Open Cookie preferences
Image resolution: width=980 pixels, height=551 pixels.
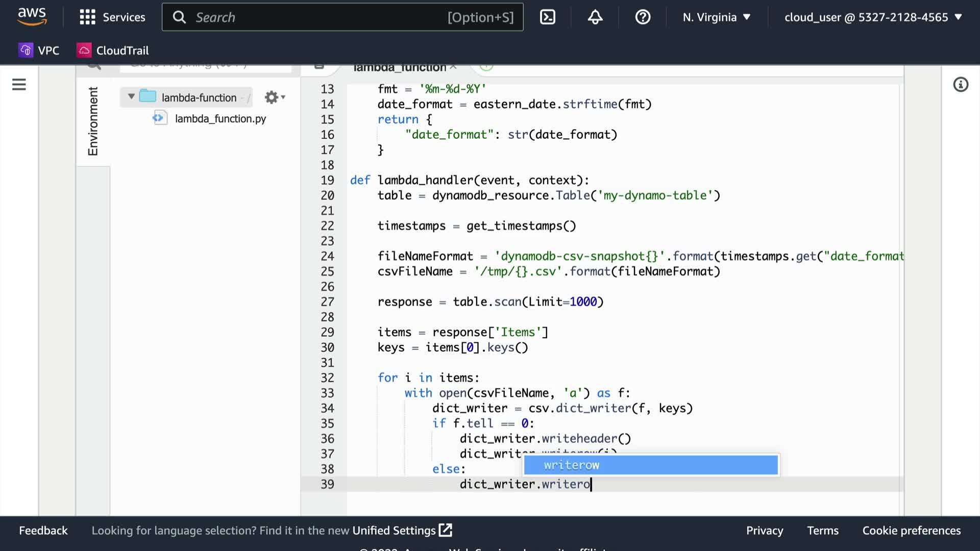pyautogui.click(x=911, y=531)
